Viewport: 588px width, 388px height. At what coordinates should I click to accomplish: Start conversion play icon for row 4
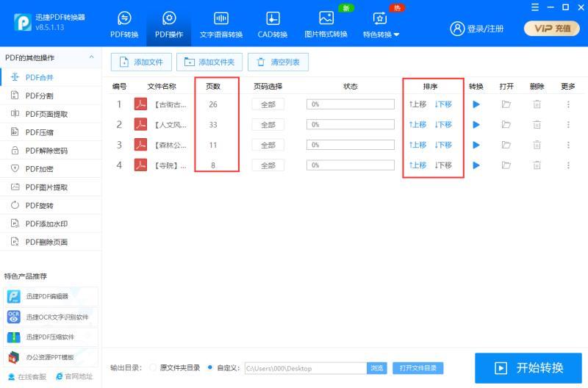(x=476, y=165)
